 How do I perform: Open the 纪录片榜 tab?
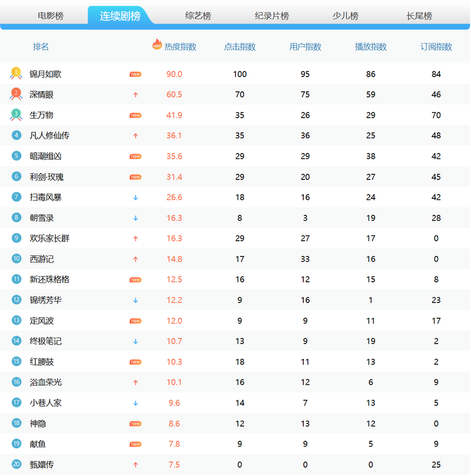coord(272,16)
